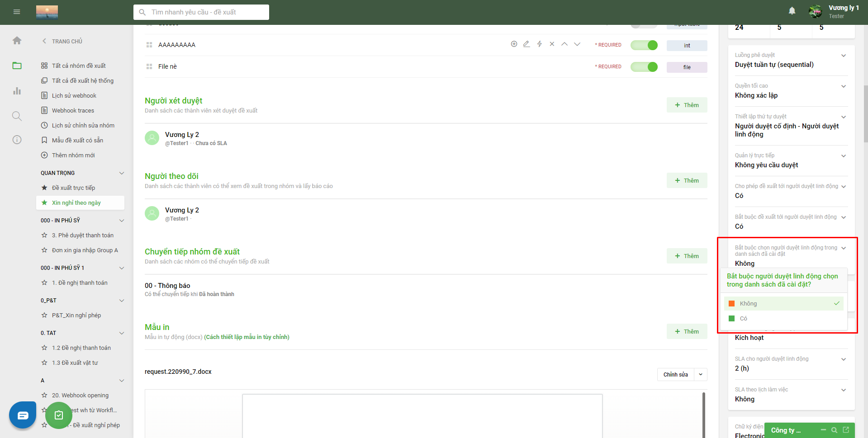Go to the home icon in the left rail

point(17,41)
